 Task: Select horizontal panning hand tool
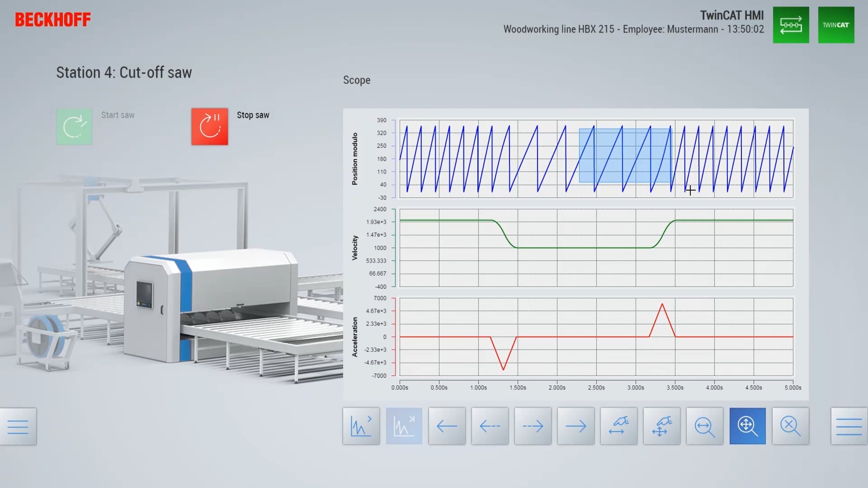(x=618, y=426)
